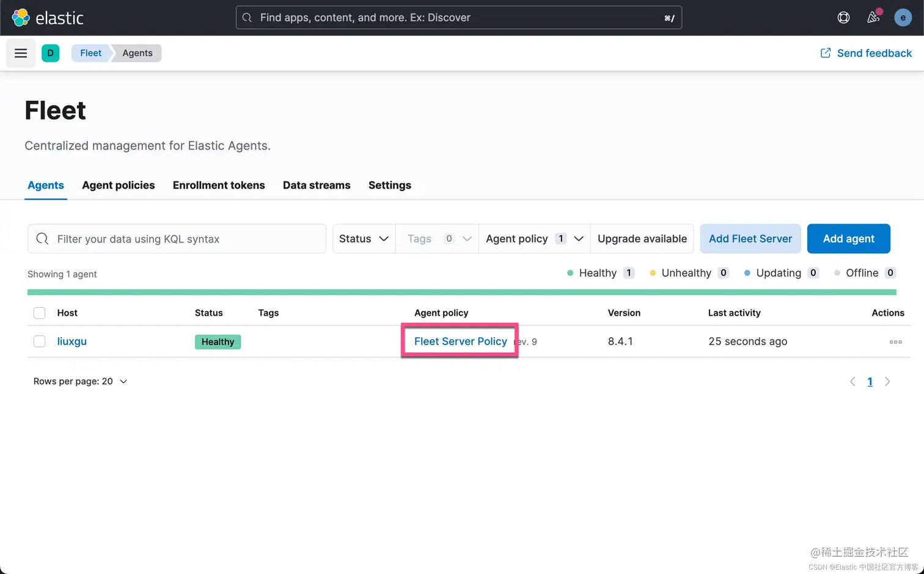
Task: Click the Add Fleet Server button
Action: [x=750, y=239]
